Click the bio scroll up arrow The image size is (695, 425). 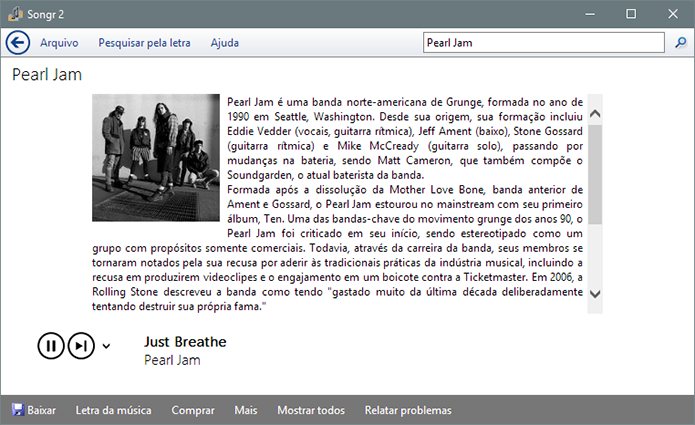pyautogui.click(x=595, y=114)
